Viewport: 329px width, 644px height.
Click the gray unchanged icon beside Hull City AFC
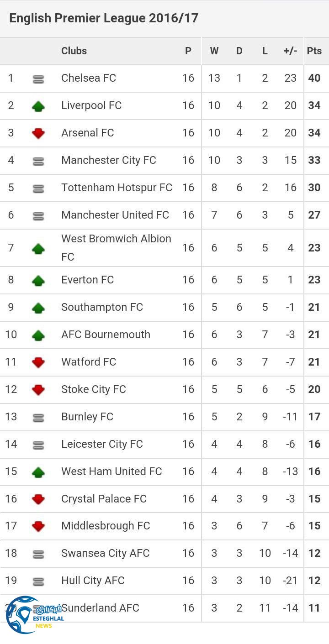38,581
